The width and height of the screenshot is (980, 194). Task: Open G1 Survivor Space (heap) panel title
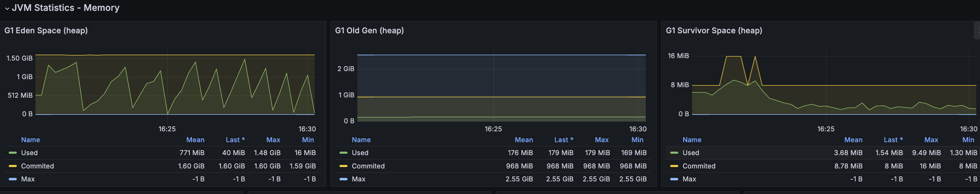click(714, 30)
